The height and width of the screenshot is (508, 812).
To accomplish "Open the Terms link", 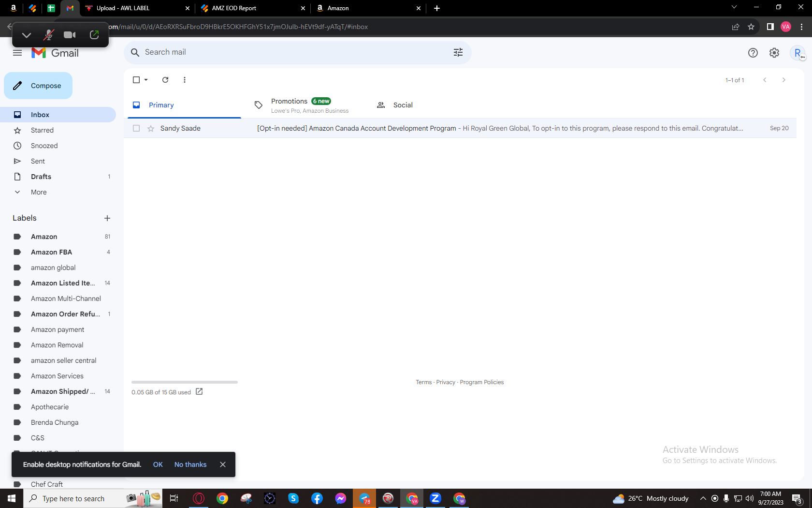I will [x=424, y=382].
